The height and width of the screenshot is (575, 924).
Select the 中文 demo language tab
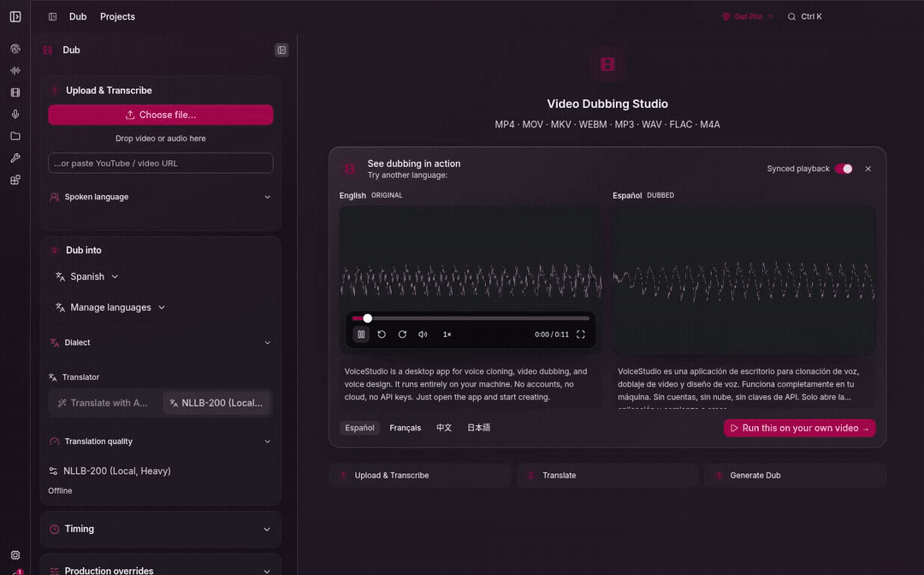click(x=444, y=428)
